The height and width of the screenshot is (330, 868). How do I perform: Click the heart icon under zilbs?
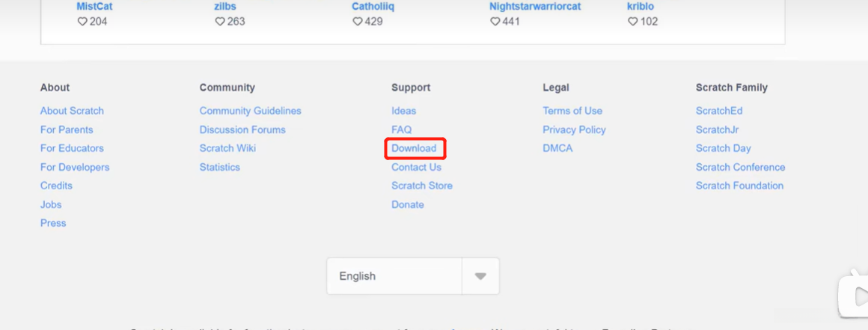click(220, 22)
